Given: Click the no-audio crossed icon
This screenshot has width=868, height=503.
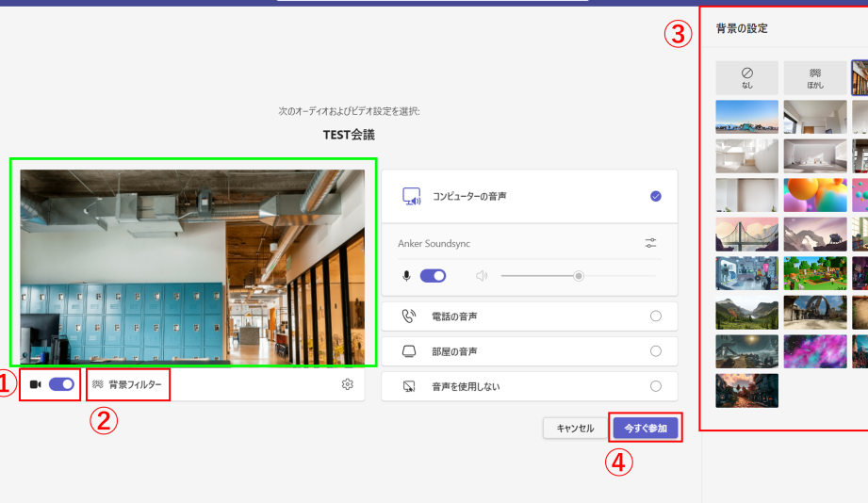Looking at the screenshot, I should pos(408,386).
